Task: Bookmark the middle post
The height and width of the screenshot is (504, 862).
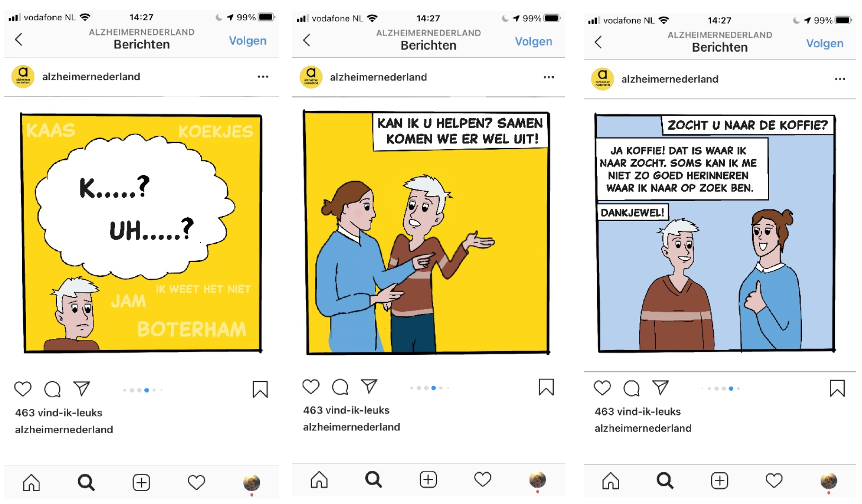Action: pos(546,387)
